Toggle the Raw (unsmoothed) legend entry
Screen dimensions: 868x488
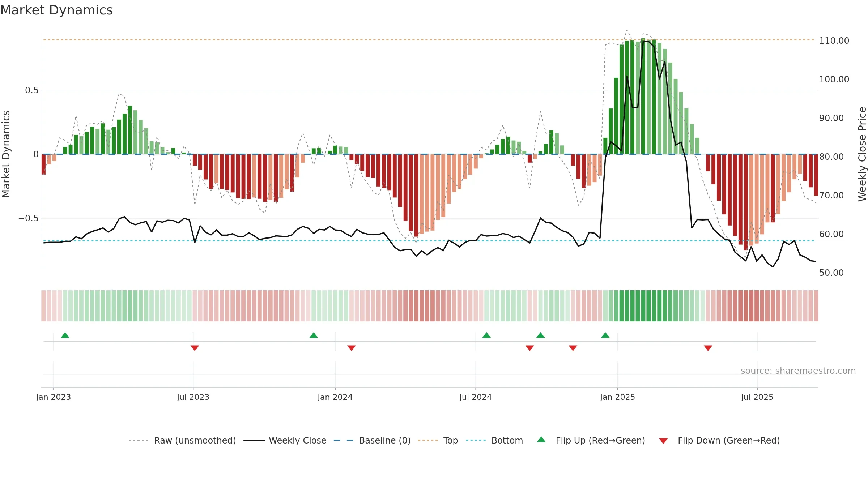pos(182,440)
